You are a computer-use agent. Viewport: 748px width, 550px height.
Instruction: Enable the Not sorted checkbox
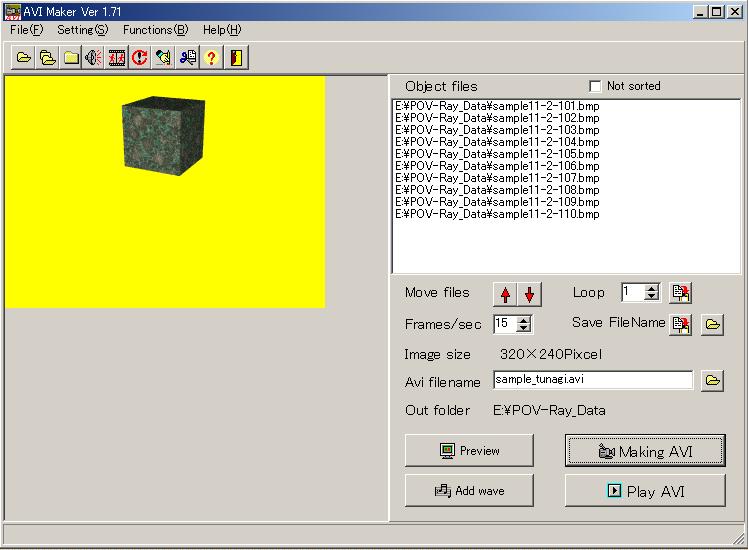pos(595,86)
